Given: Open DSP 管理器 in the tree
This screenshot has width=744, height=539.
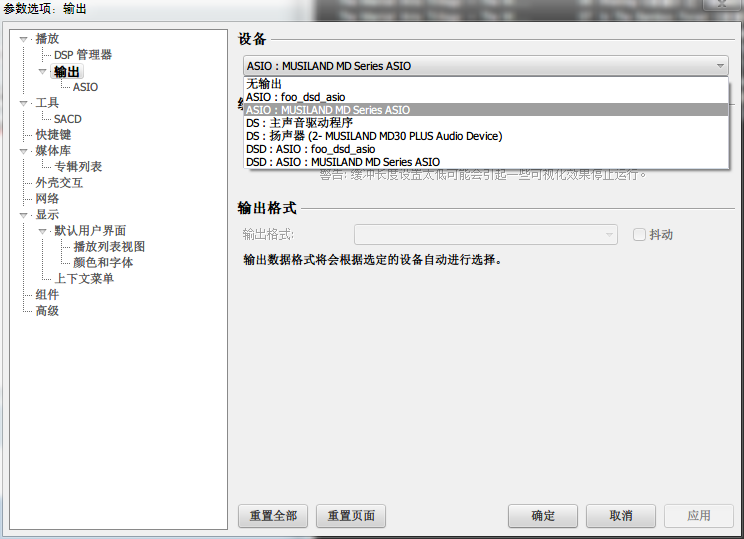Looking at the screenshot, I should click(x=83, y=55).
